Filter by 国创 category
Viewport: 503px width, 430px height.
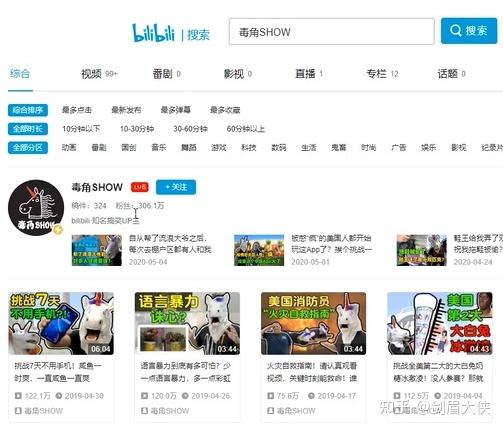pos(129,147)
